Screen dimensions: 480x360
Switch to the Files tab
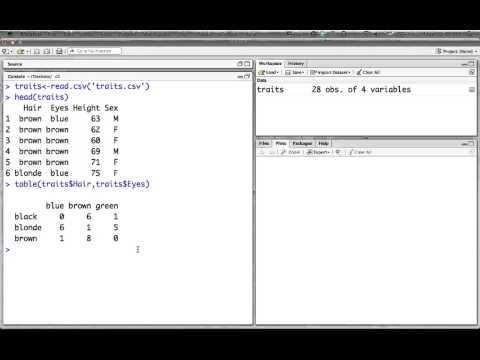tap(264, 143)
